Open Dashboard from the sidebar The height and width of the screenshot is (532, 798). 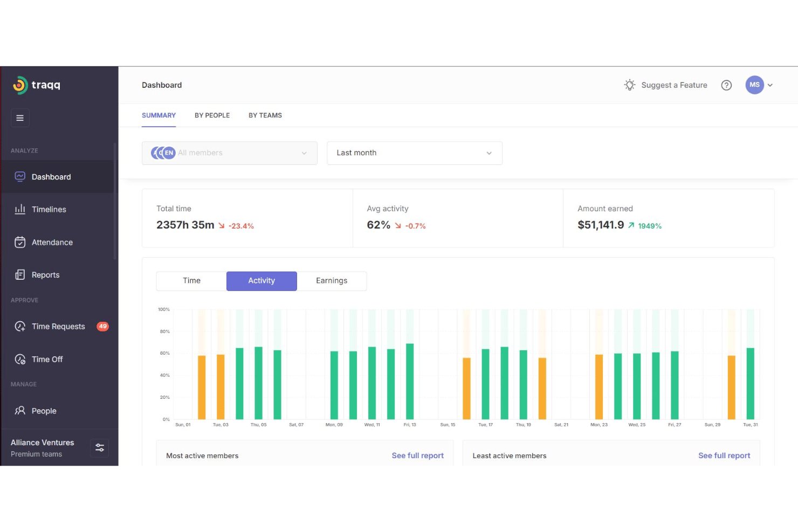click(58, 177)
